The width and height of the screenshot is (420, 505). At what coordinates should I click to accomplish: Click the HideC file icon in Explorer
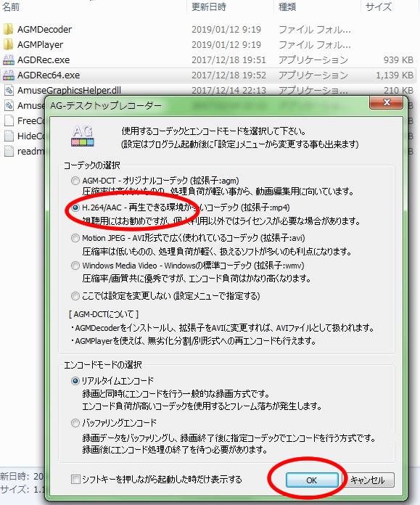click(9, 136)
